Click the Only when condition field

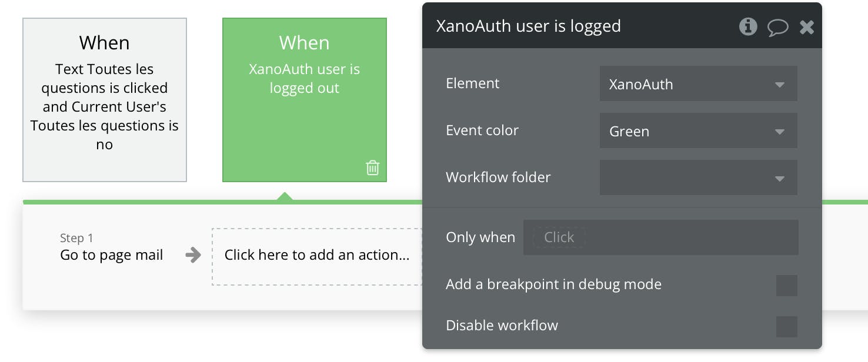660,237
